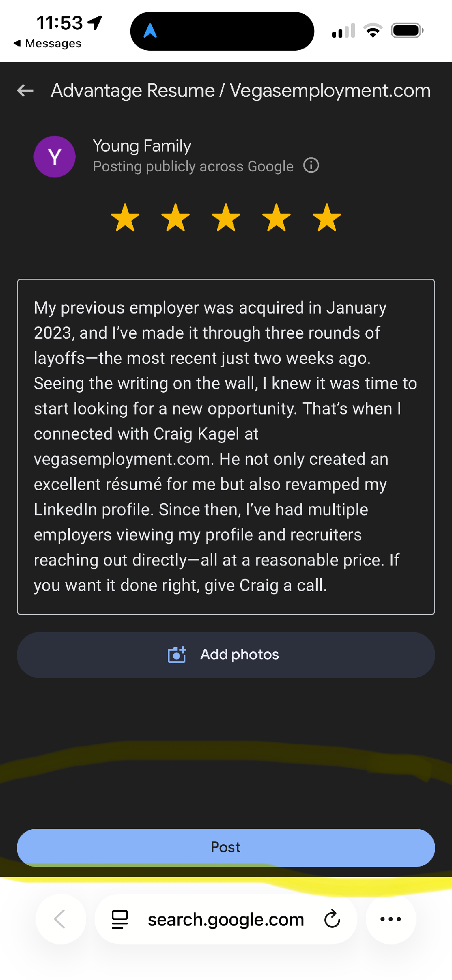Screen dimensions: 452x980
Task: Tap the navigation arrow in Dynamic Island
Action: 150,31
